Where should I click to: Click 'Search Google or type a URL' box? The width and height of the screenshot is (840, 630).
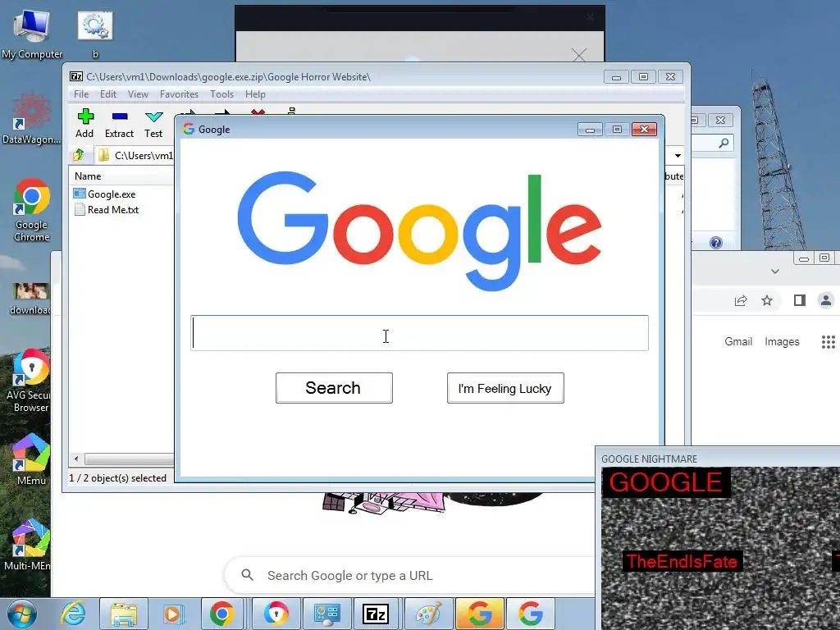click(x=410, y=575)
